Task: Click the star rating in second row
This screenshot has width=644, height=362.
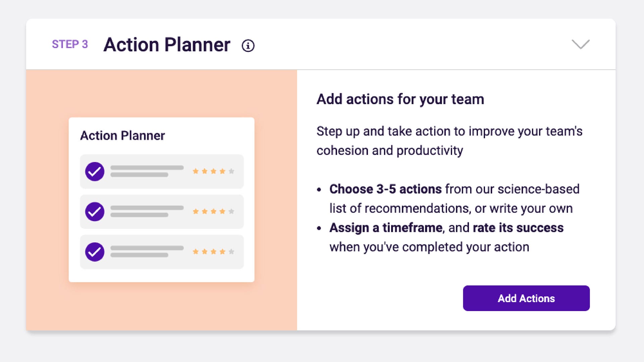Action: pyautogui.click(x=213, y=212)
